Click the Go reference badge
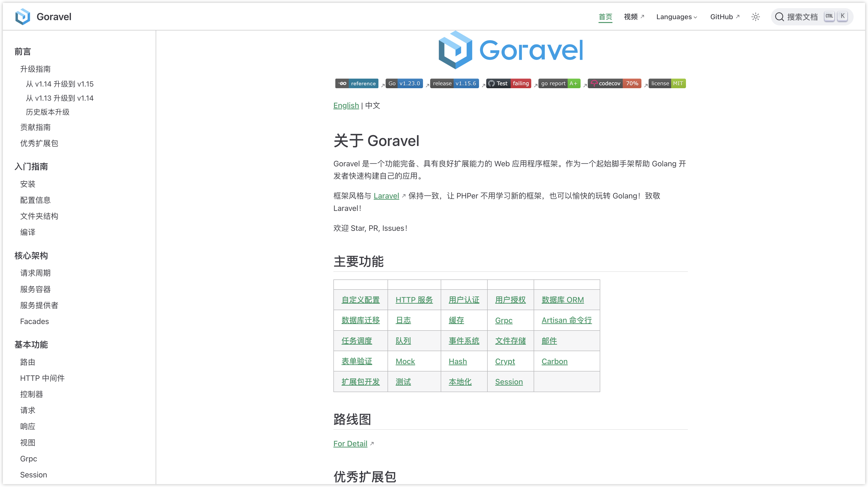This screenshot has height=487, width=868. (x=356, y=83)
